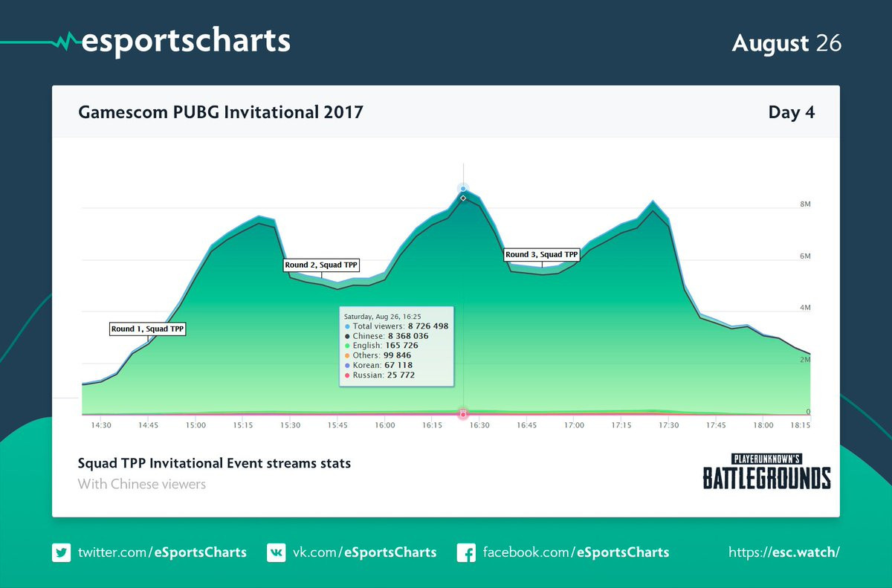This screenshot has width=892, height=588.
Task: Click the Korean value 67 118
Action: [400, 365]
